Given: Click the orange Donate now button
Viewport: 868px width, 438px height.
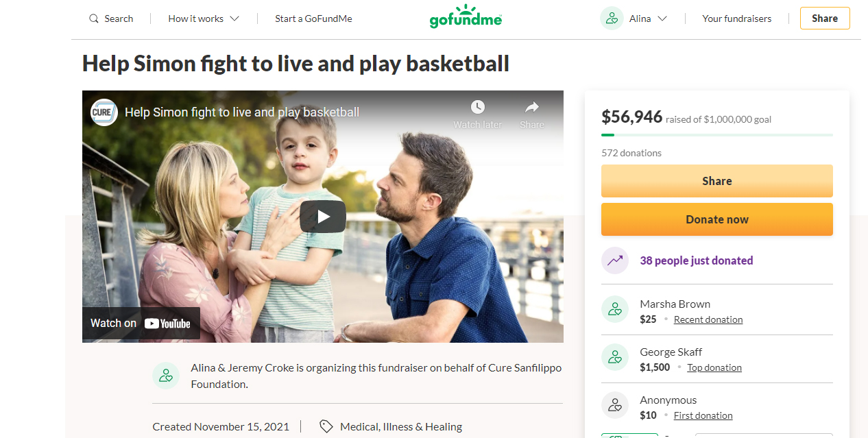Looking at the screenshot, I should [x=717, y=219].
